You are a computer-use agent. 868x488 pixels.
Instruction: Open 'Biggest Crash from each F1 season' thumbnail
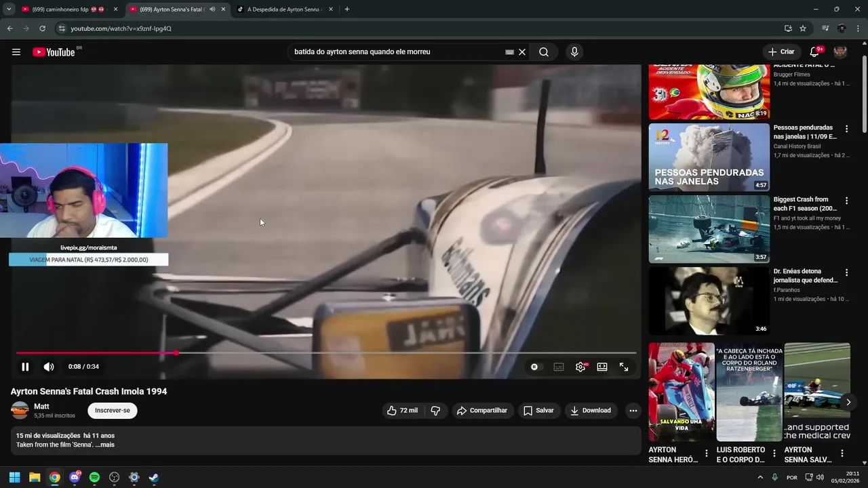coord(709,229)
